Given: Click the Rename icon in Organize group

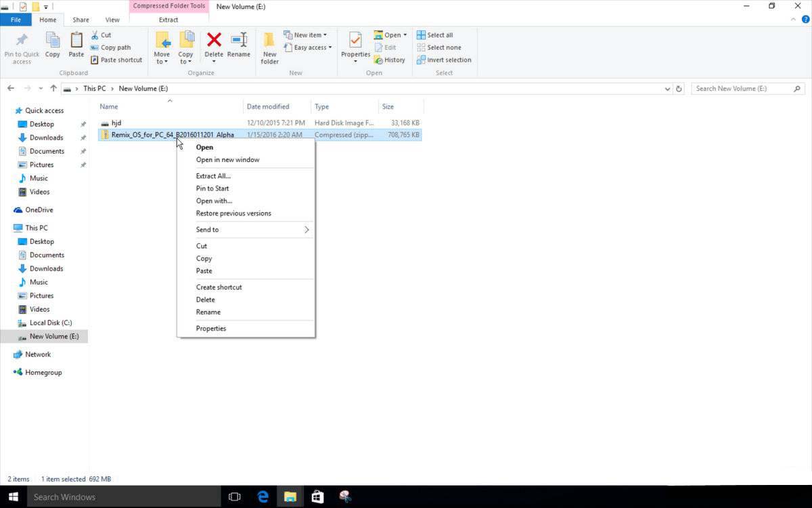Looking at the screenshot, I should point(239,40).
